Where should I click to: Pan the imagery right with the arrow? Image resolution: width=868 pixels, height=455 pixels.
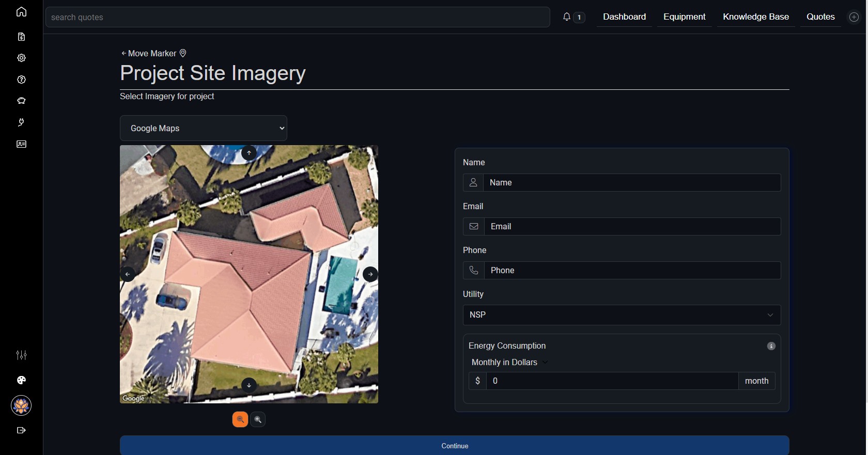point(370,274)
